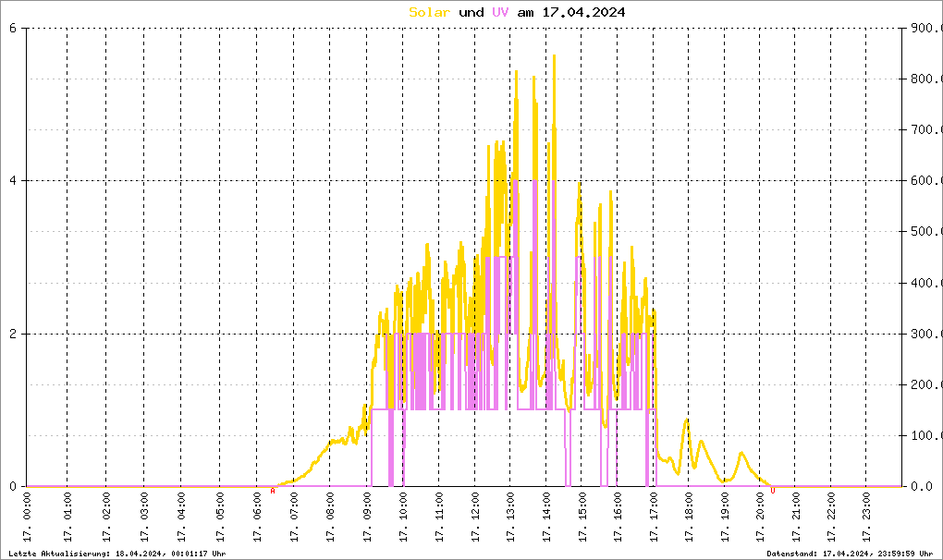Viewport: 943px width, 560px height.
Task: Click the time label '17. 21:00'
Action: click(x=796, y=517)
